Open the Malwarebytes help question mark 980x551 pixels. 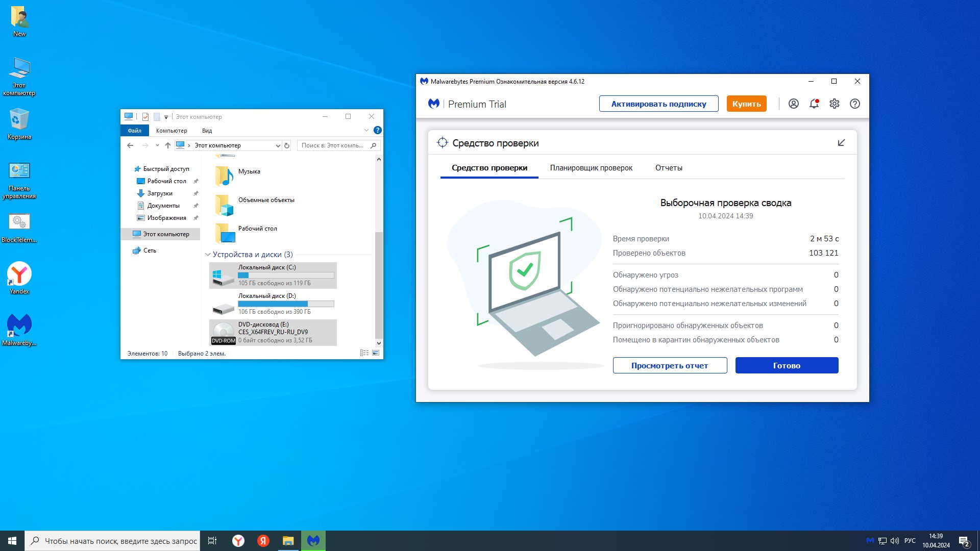point(855,104)
